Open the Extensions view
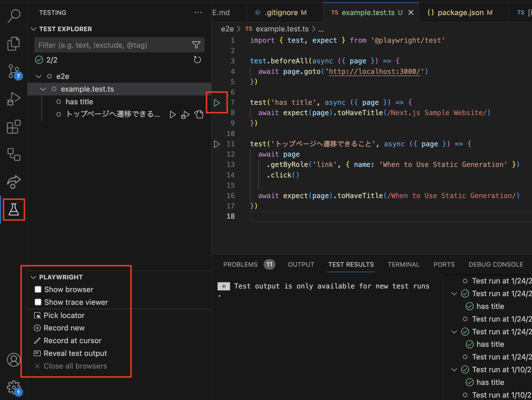The width and height of the screenshot is (532, 400). (x=14, y=127)
